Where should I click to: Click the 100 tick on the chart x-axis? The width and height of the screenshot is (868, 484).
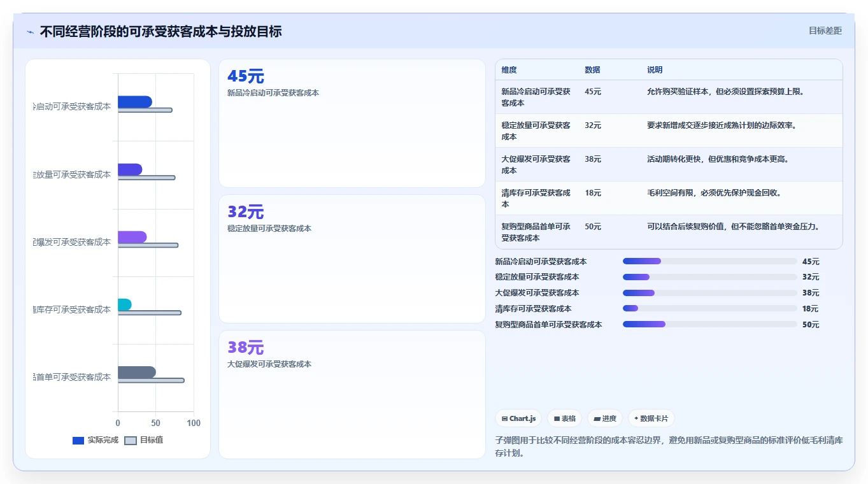[194, 423]
